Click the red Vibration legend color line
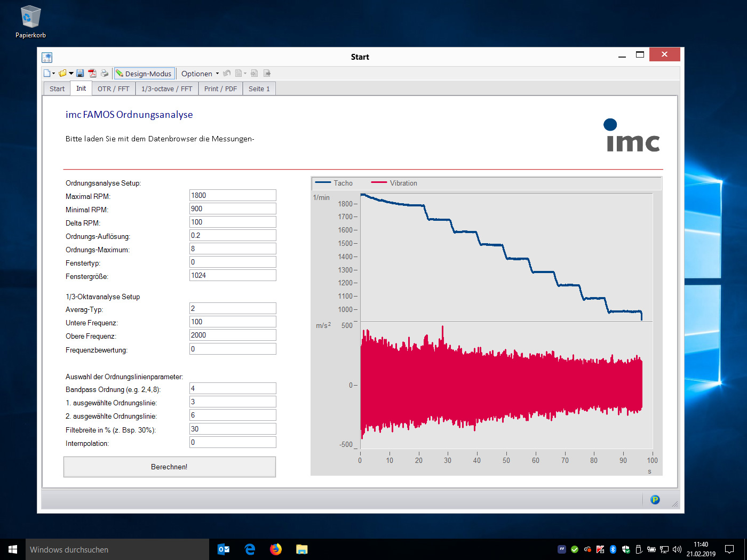The width and height of the screenshot is (747, 560). pos(379,182)
